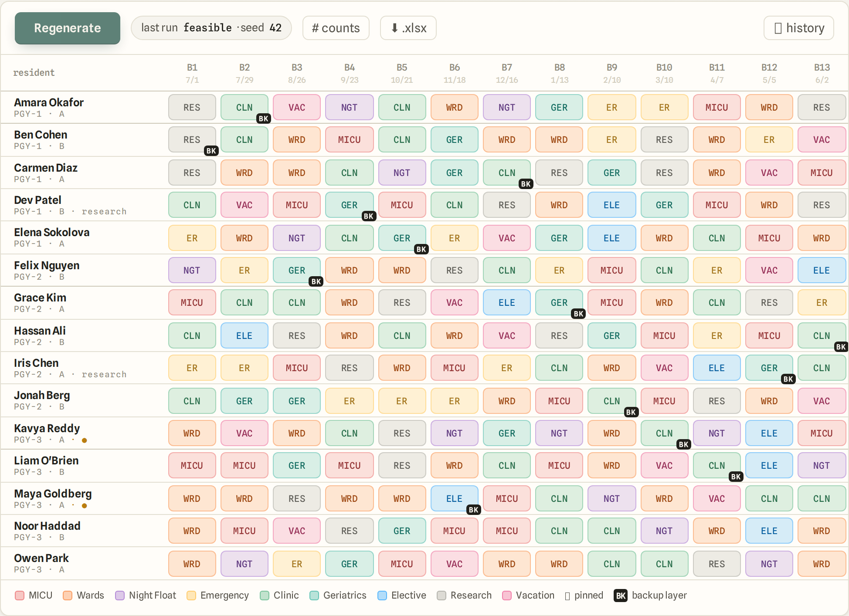Select Owen Park's resident row name

41,558
